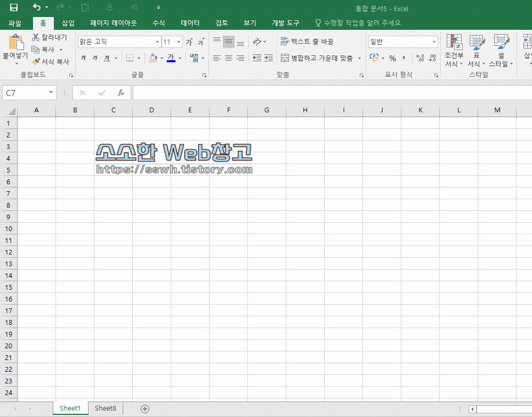Align cell text right
The image size is (532, 417).
(x=240, y=58)
